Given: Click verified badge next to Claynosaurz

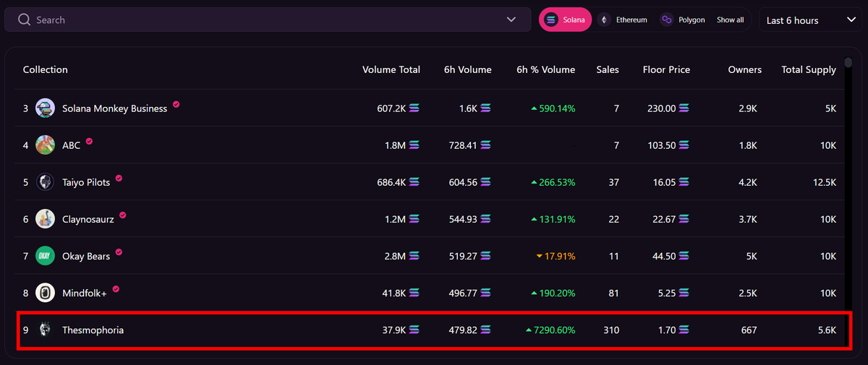Looking at the screenshot, I should [x=123, y=215].
